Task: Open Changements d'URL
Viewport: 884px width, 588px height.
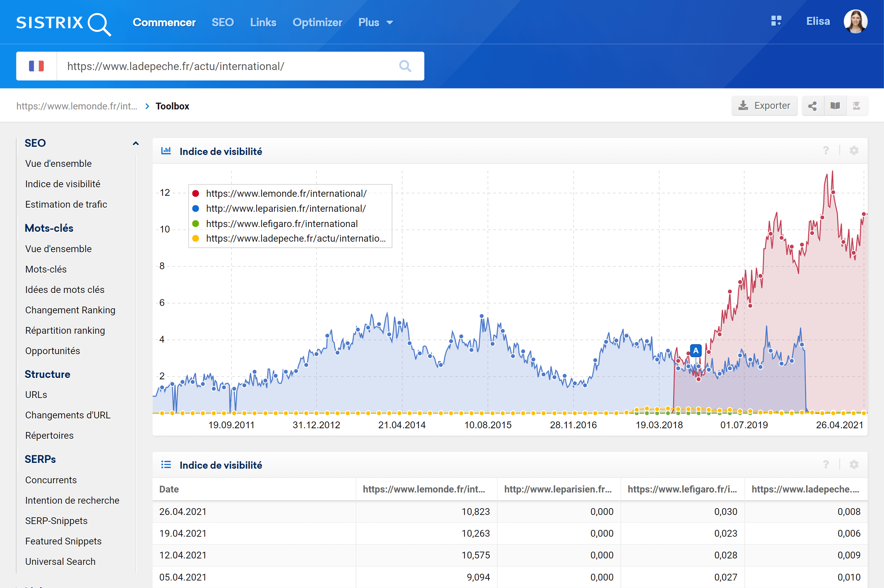Action: click(68, 415)
